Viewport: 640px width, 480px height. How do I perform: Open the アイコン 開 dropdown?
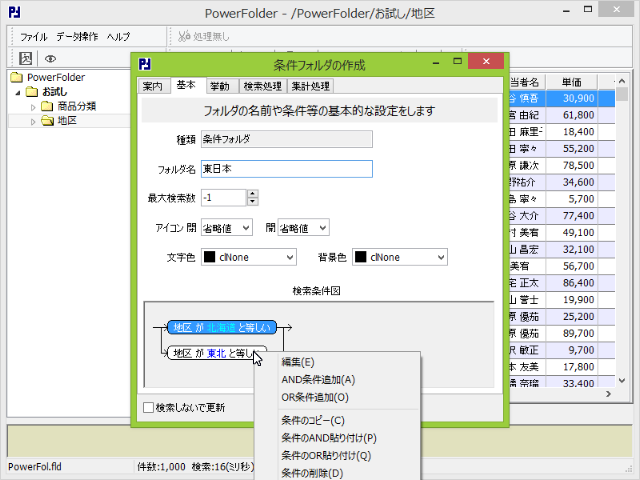303,228
